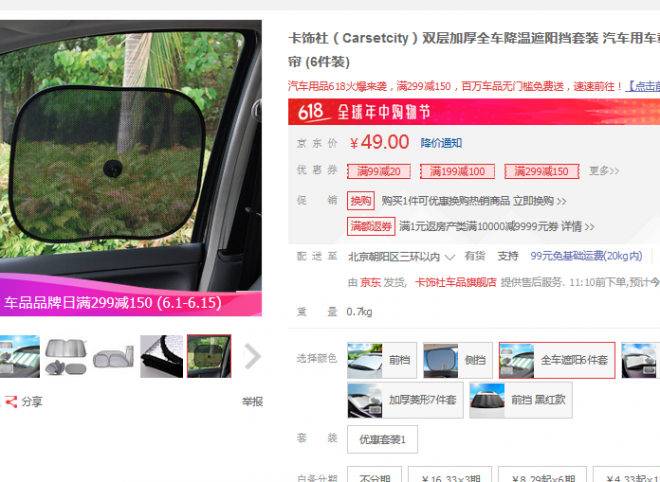This screenshot has height=482, width=660.
Task: Click the red share icon
Action: (11, 402)
